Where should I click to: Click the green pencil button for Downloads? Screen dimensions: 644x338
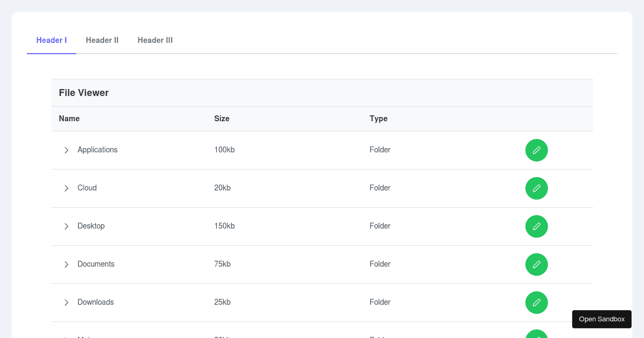tap(537, 303)
